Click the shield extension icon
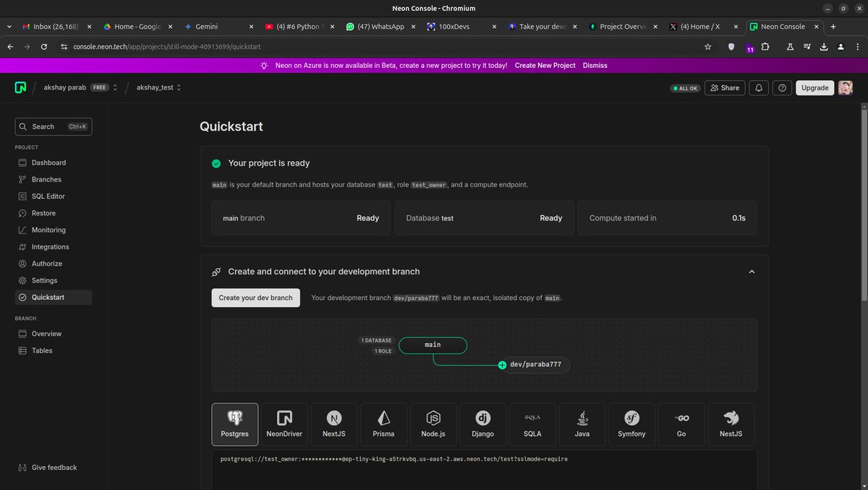 [x=731, y=46]
